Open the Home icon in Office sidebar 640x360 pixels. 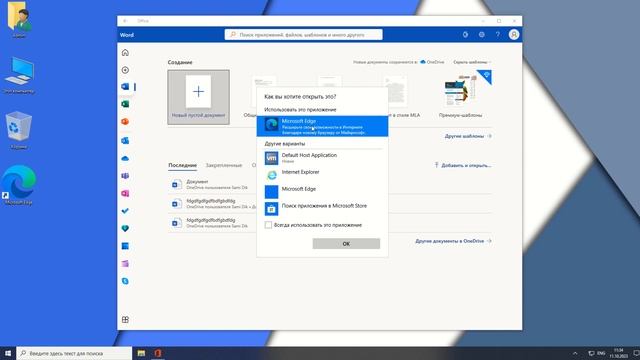pyautogui.click(x=125, y=53)
